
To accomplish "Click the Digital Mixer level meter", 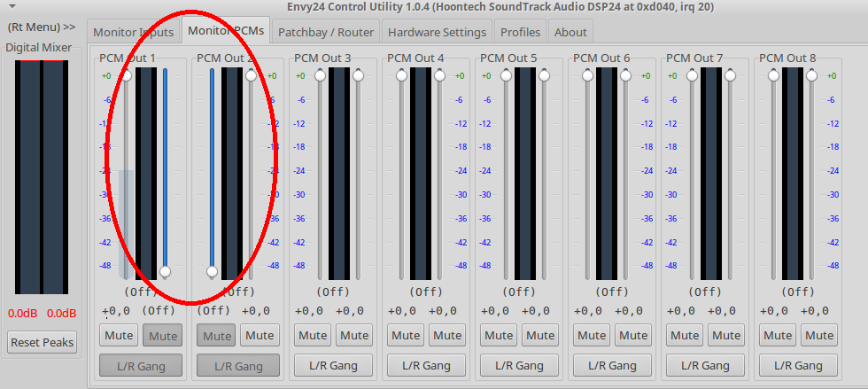I will (42, 177).
